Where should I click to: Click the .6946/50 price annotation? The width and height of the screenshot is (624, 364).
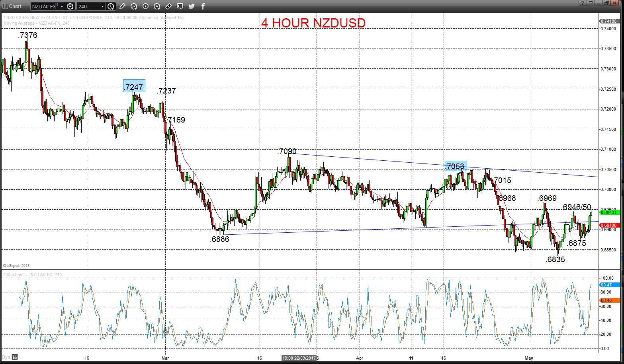[x=577, y=207]
